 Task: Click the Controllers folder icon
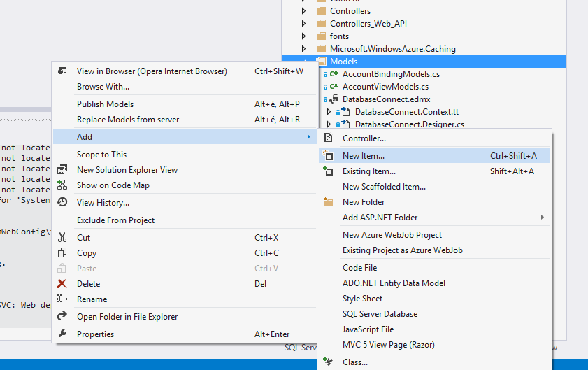tap(322, 11)
